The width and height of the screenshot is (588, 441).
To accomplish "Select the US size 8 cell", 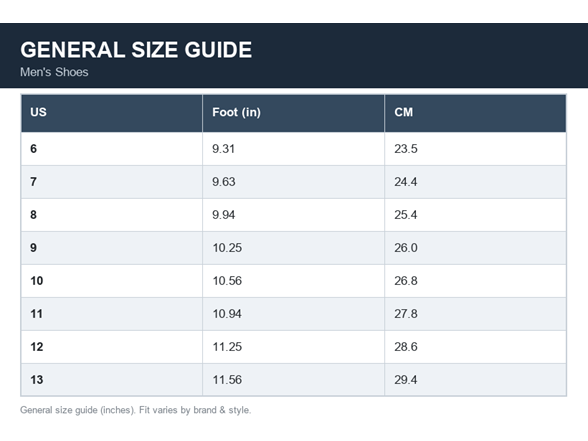I will pos(112,215).
